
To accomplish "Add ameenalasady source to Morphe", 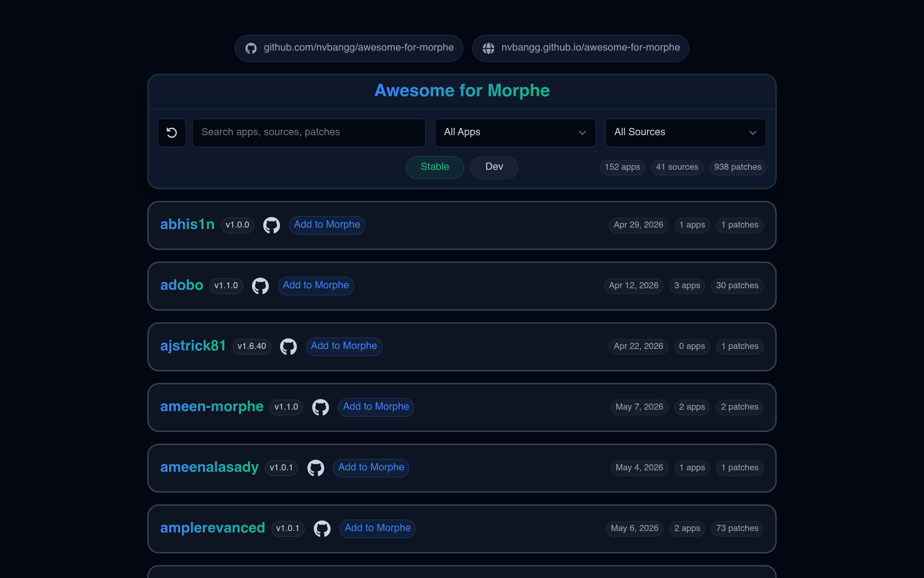I will (x=371, y=467).
